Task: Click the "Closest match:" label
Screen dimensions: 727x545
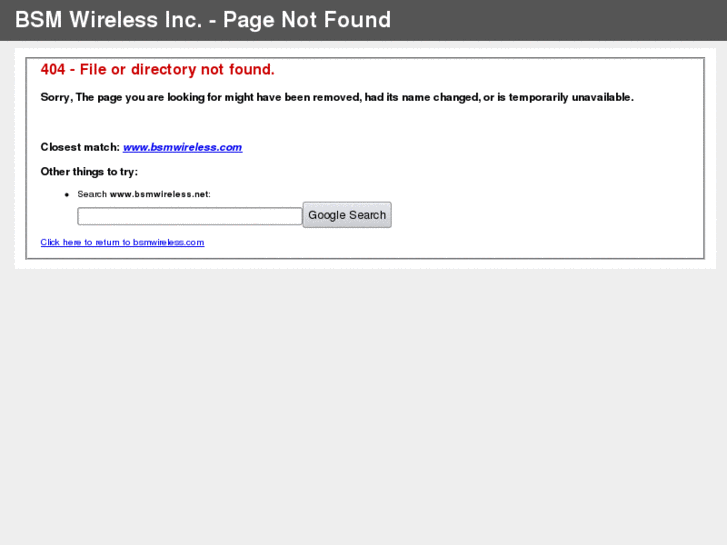Action: [80, 147]
